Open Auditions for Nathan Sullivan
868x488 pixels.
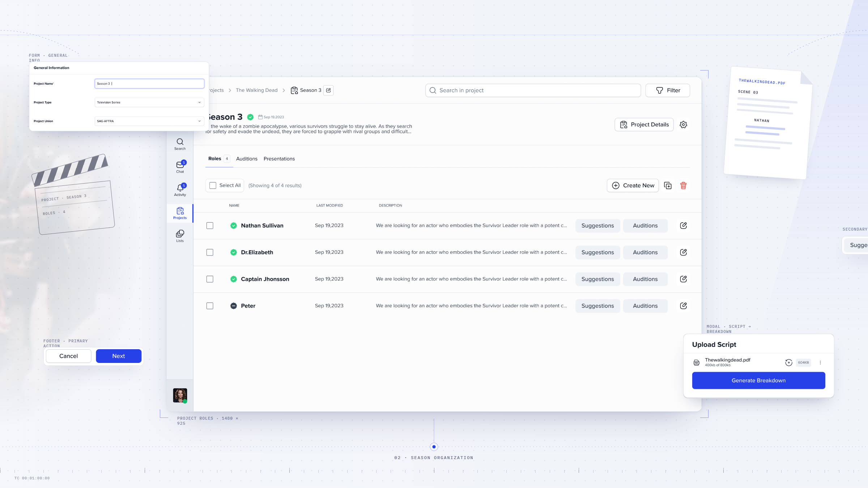(645, 226)
